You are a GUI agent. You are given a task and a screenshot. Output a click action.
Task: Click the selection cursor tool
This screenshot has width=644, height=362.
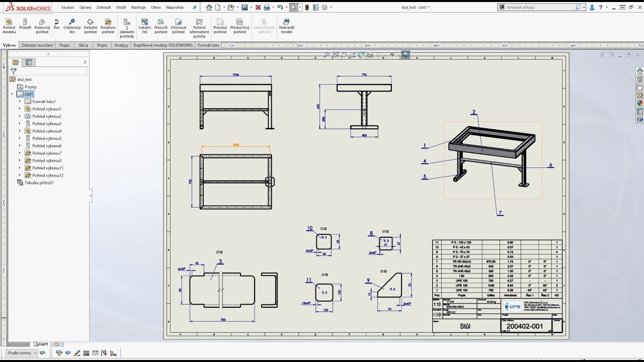point(293,8)
